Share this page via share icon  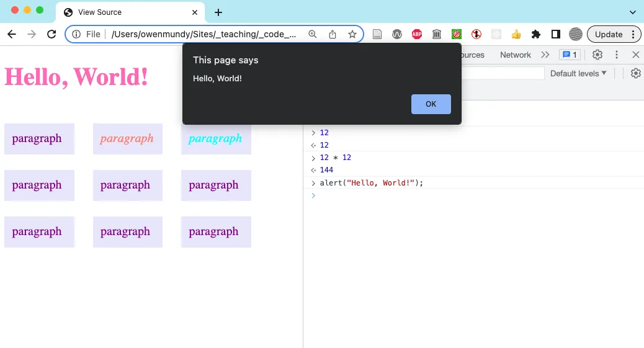(x=333, y=34)
